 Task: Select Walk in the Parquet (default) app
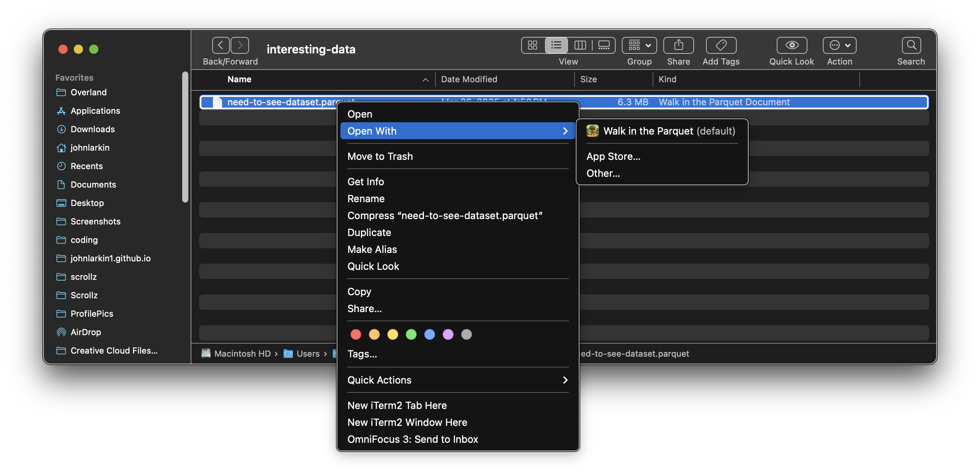click(661, 131)
